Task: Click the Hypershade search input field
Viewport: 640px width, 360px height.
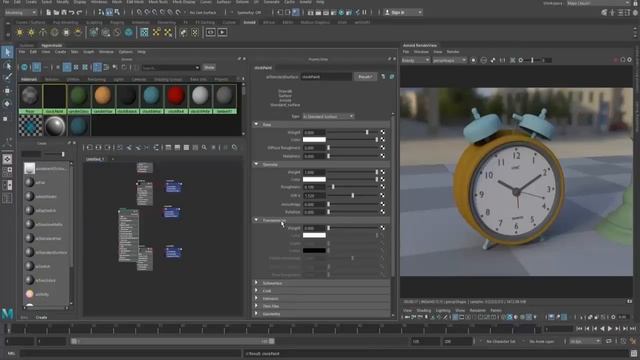Action: [171, 67]
